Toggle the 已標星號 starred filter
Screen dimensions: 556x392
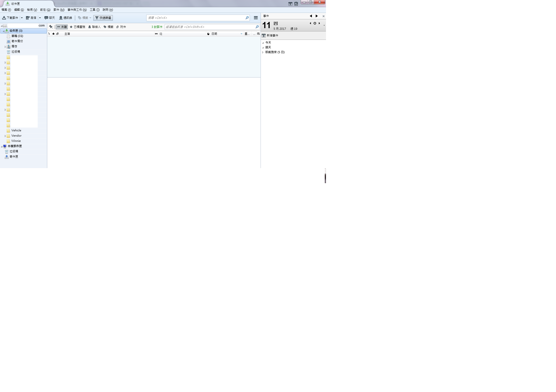78,27
